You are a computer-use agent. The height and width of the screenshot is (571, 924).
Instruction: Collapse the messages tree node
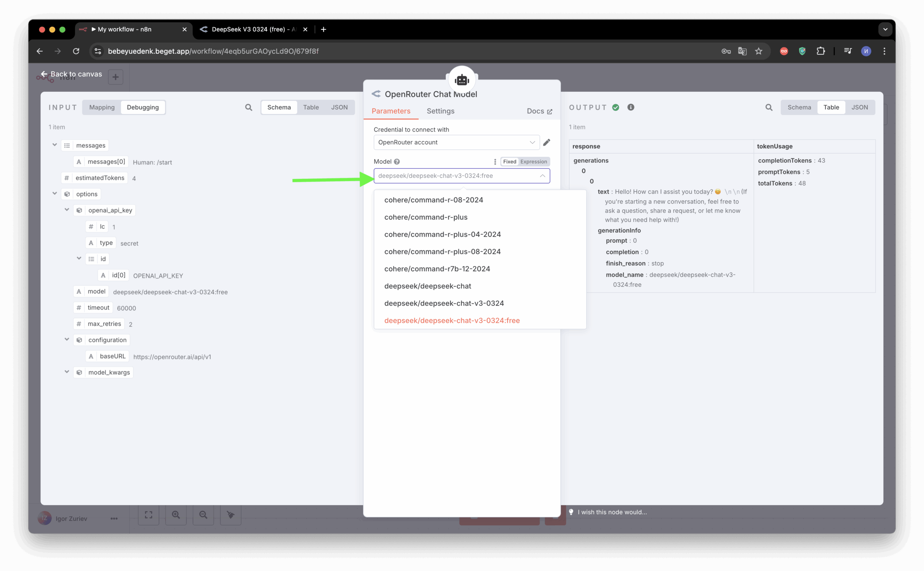point(55,145)
